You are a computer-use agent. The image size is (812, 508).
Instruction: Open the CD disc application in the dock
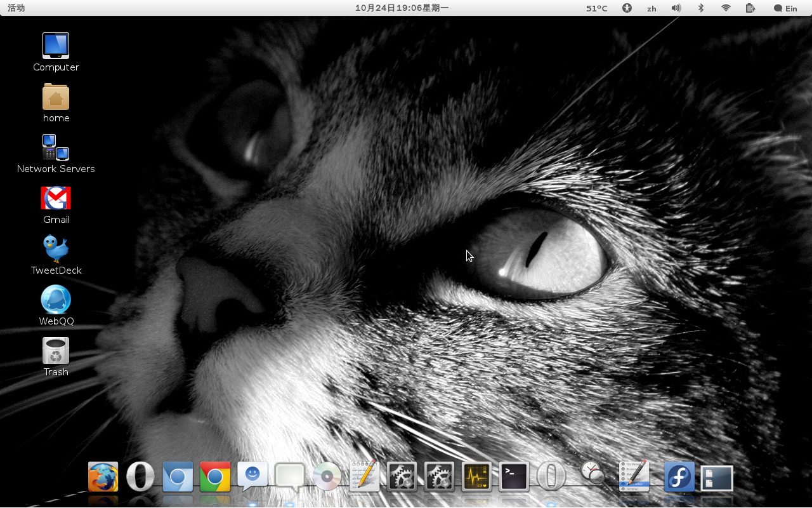pyautogui.click(x=327, y=477)
